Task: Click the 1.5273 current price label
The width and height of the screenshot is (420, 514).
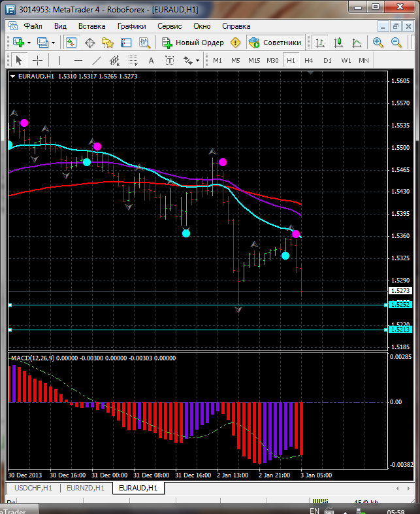Action: (400, 291)
